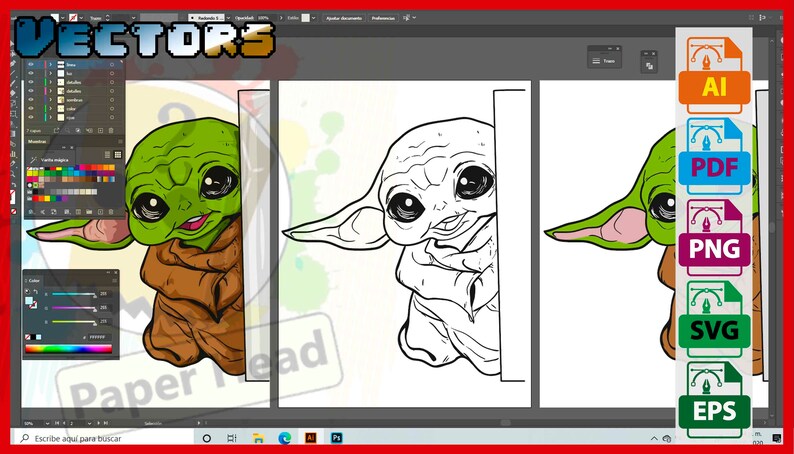Go to next artboard arrow
794x454 pixels.
[x=98, y=423]
